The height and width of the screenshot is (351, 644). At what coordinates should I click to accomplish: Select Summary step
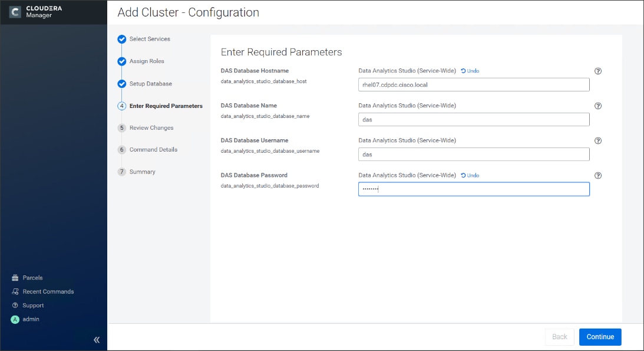tap(143, 172)
